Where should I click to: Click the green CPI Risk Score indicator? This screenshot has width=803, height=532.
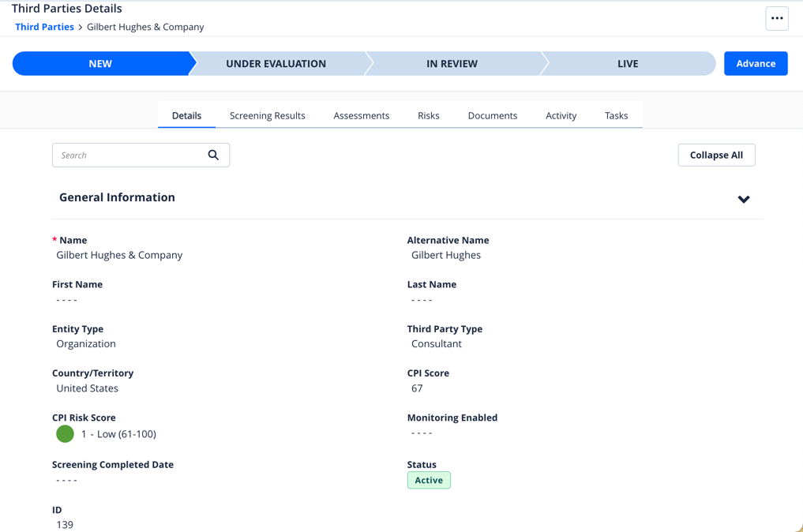[x=65, y=434]
